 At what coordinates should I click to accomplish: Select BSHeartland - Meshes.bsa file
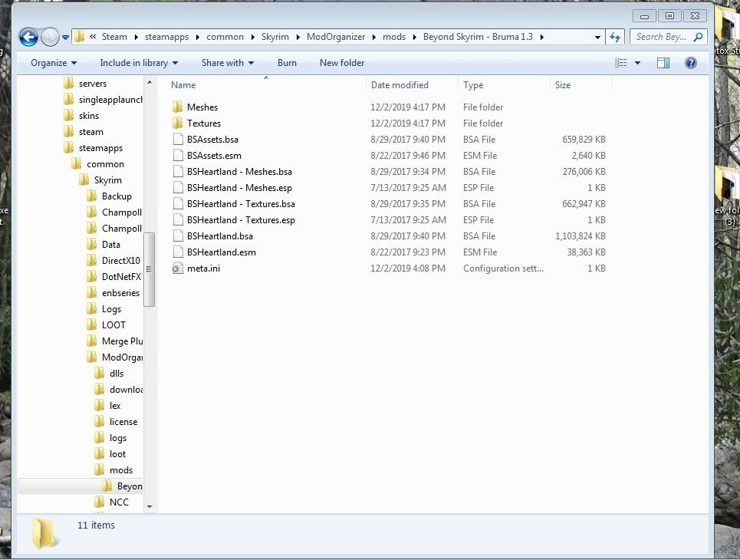point(239,171)
